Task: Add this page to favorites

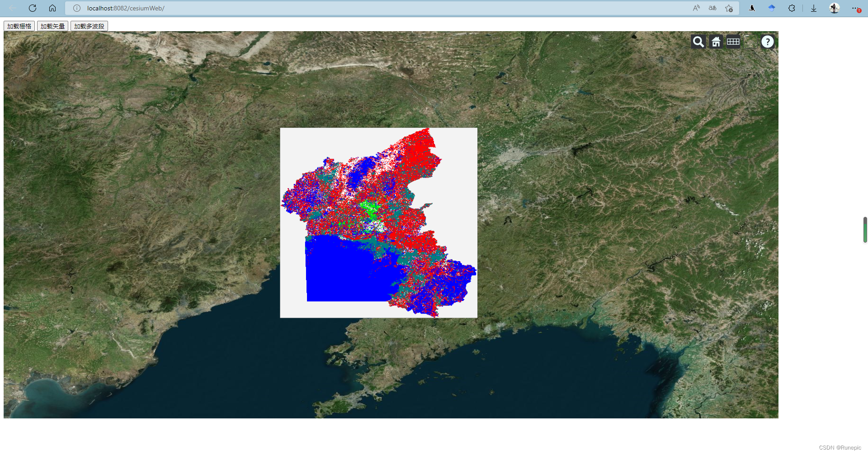Action: pos(729,8)
